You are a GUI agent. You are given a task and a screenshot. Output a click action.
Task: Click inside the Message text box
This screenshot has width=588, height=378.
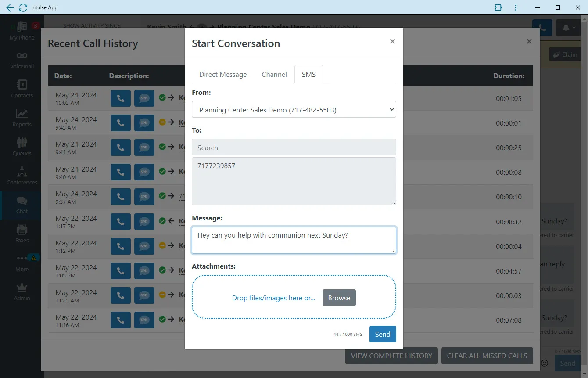pyautogui.click(x=294, y=240)
